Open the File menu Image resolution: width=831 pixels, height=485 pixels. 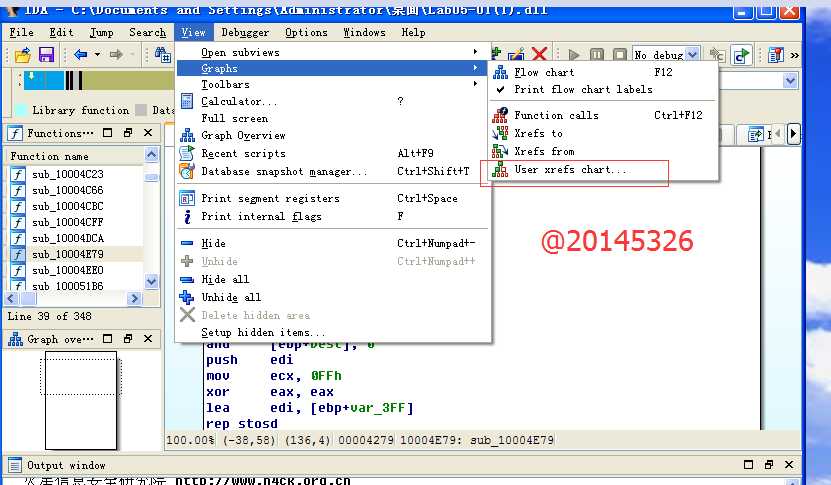tap(22, 32)
